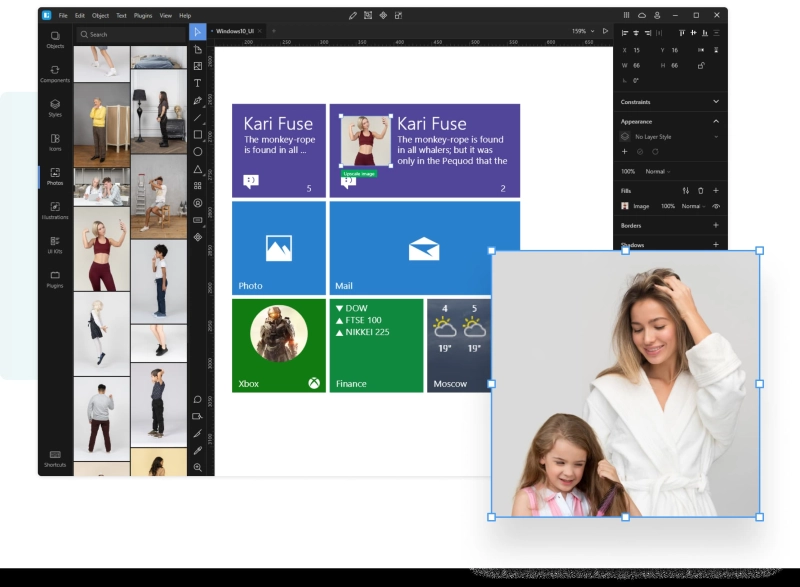
Task: Open the Plugins sidebar panel
Action: tap(55, 279)
